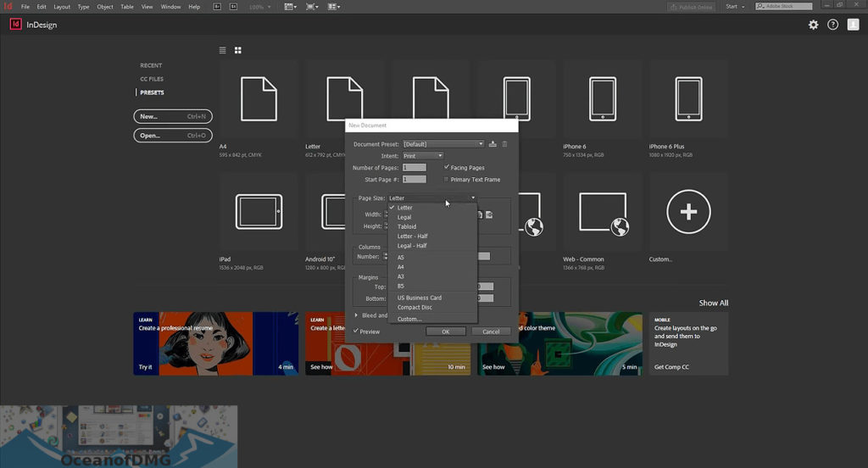Open the Intent dropdown

point(423,156)
